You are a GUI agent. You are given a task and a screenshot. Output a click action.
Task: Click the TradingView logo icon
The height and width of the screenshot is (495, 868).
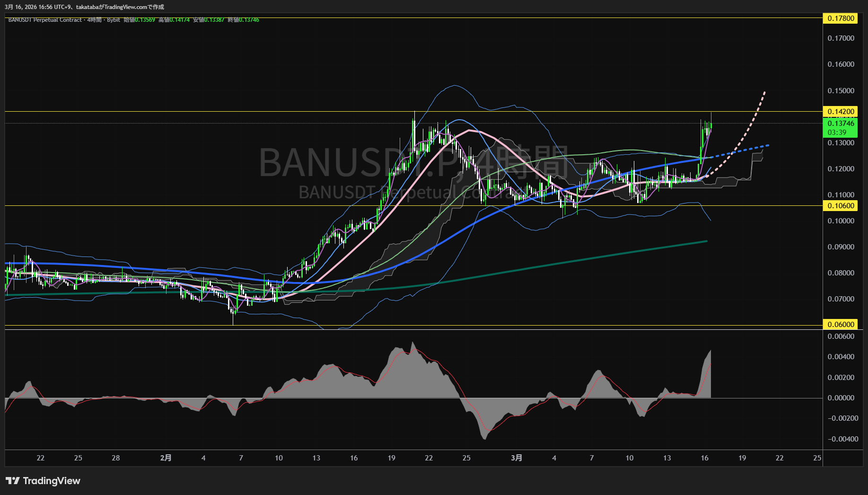pyautogui.click(x=13, y=481)
